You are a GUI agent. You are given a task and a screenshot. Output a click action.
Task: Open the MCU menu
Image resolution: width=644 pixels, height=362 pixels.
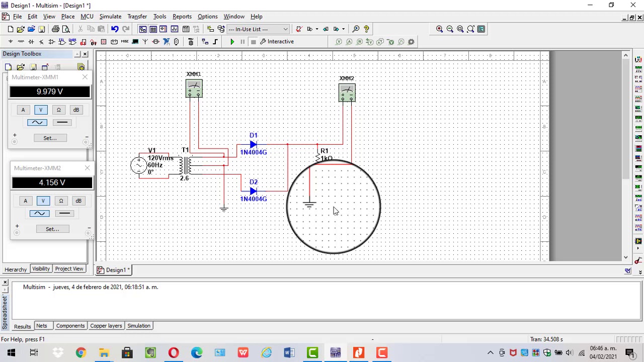tap(87, 17)
